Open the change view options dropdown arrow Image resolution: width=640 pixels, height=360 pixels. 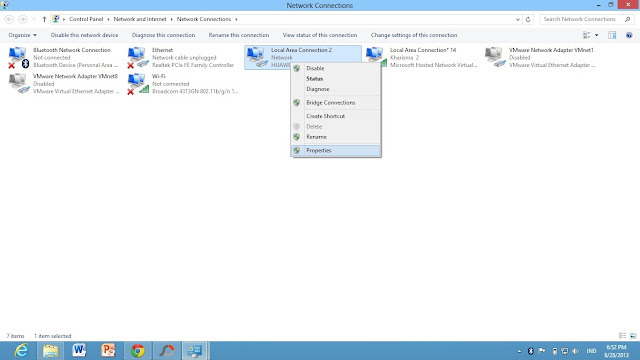(596, 35)
